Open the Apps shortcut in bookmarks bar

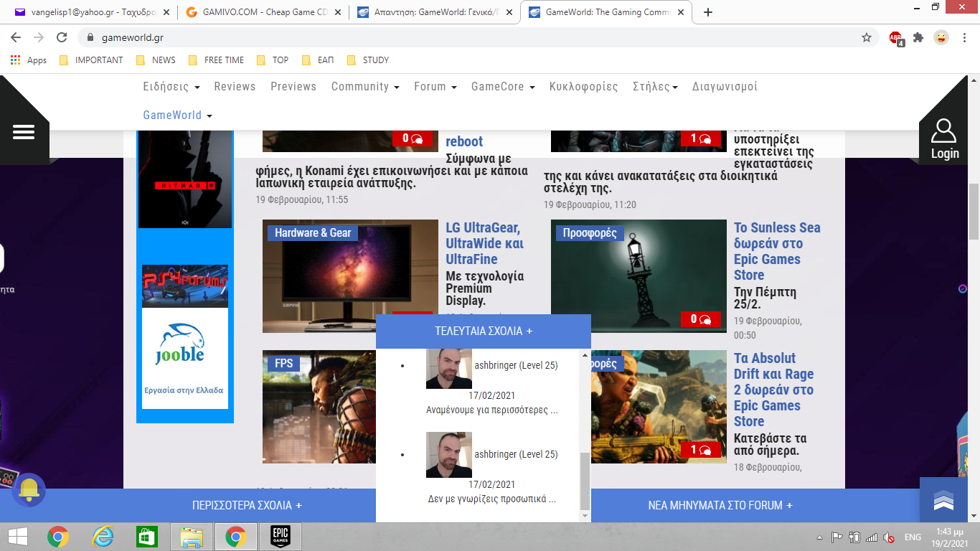[29, 60]
